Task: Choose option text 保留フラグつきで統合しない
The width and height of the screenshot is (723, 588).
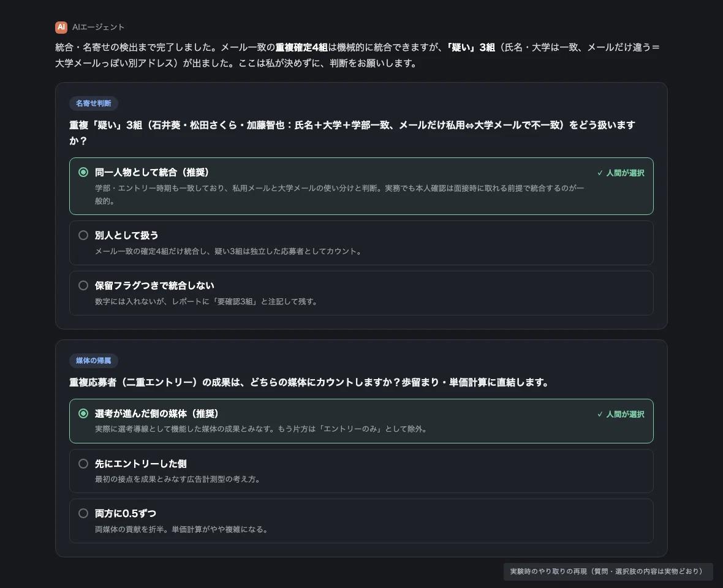Action: point(154,285)
